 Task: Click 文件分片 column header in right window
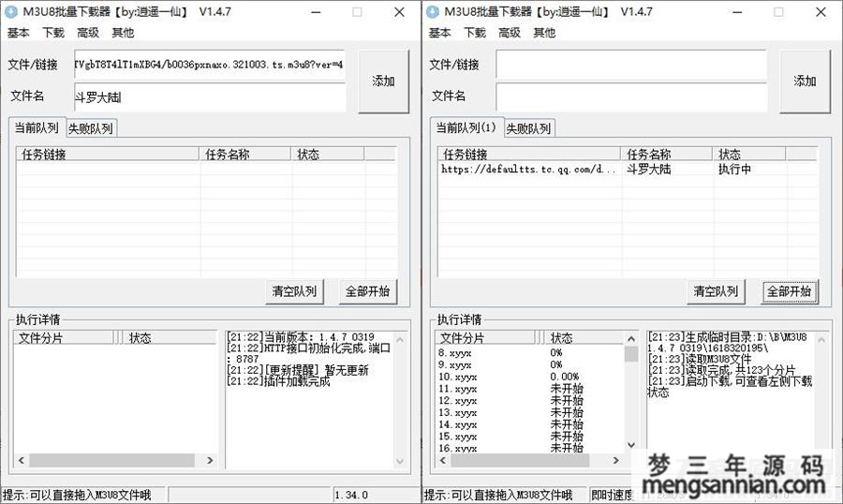click(x=485, y=338)
